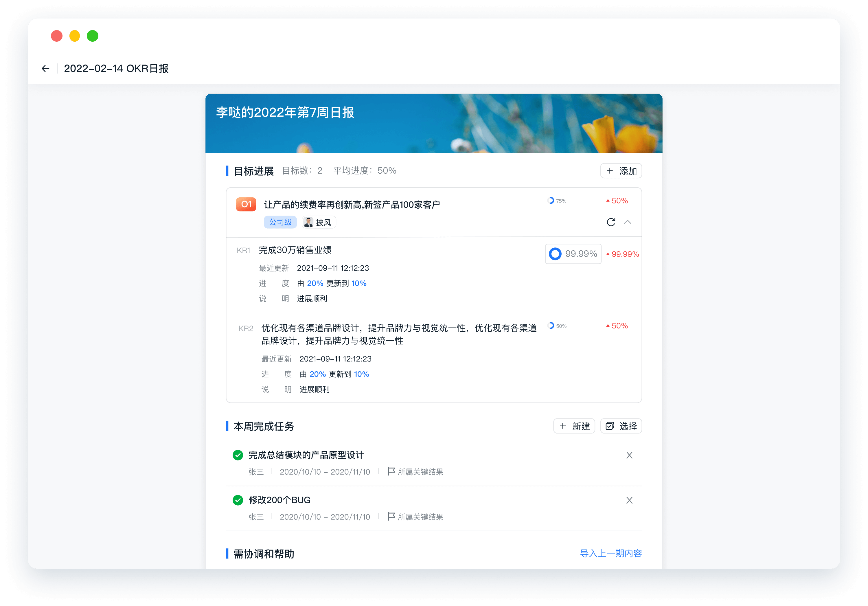Open the KR1 99.99% progress selector

[573, 254]
